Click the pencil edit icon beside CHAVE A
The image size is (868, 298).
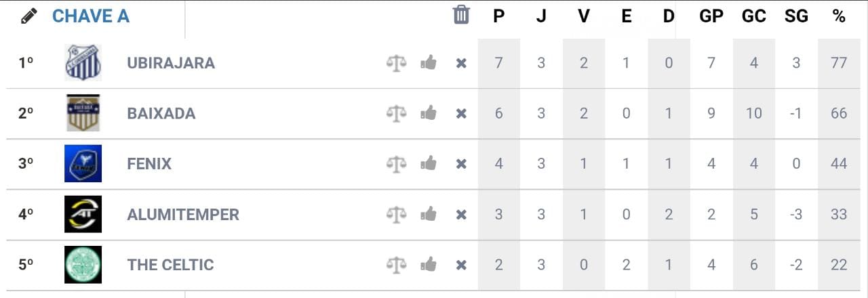(28, 16)
